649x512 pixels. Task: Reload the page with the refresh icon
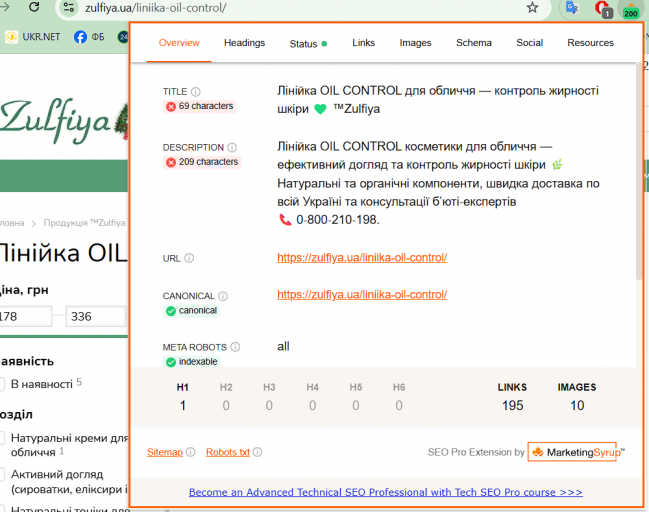pos(34,6)
